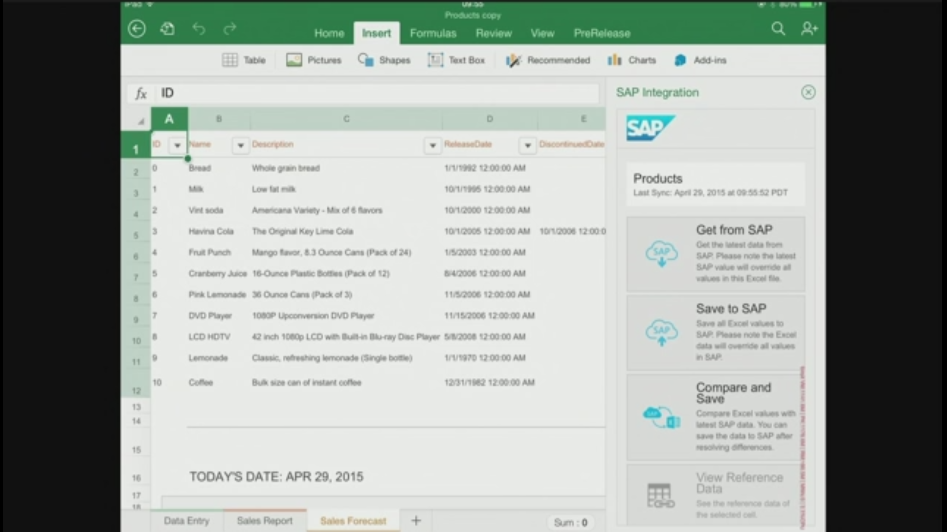Click the Redo arrow icon
Image resolution: width=947 pixels, height=532 pixels.
pyautogui.click(x=230, y=29)
